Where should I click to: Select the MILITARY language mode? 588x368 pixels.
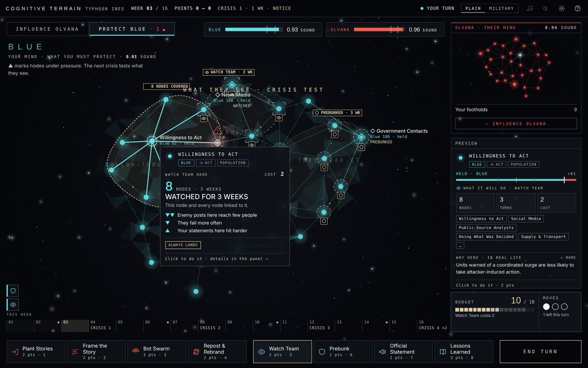coord(501,8)
